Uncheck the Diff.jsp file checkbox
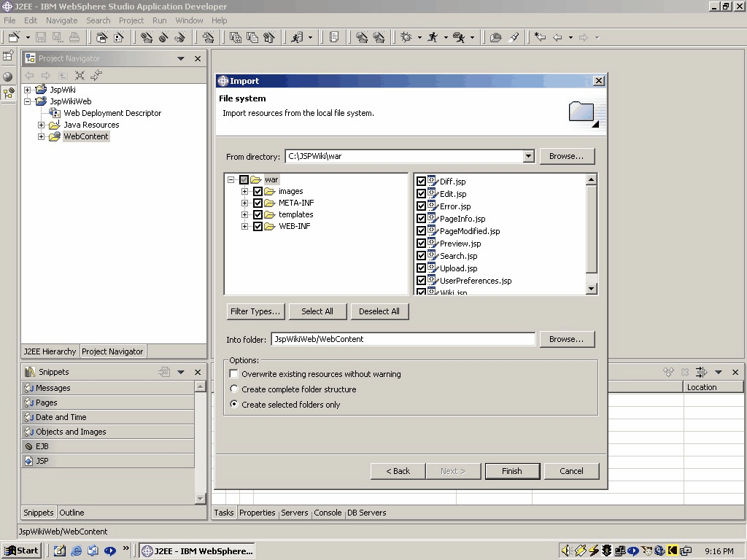 click(x=421, y=182)
